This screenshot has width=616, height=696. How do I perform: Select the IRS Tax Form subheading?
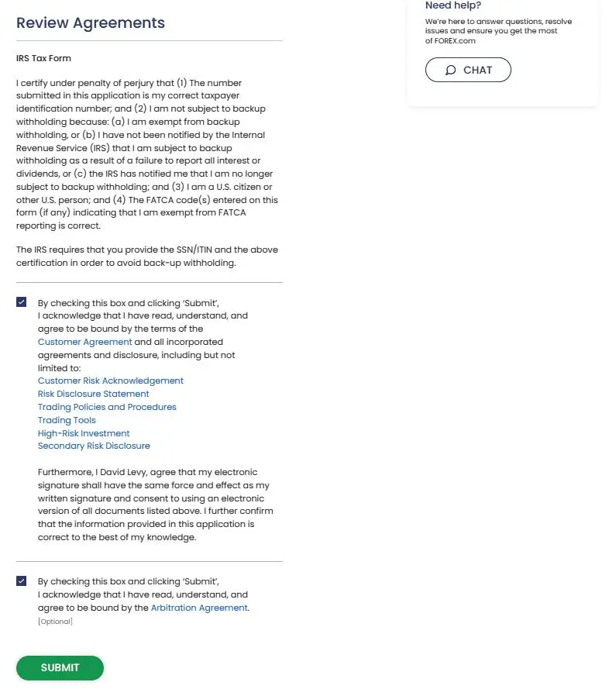click(x=43, y=58)
